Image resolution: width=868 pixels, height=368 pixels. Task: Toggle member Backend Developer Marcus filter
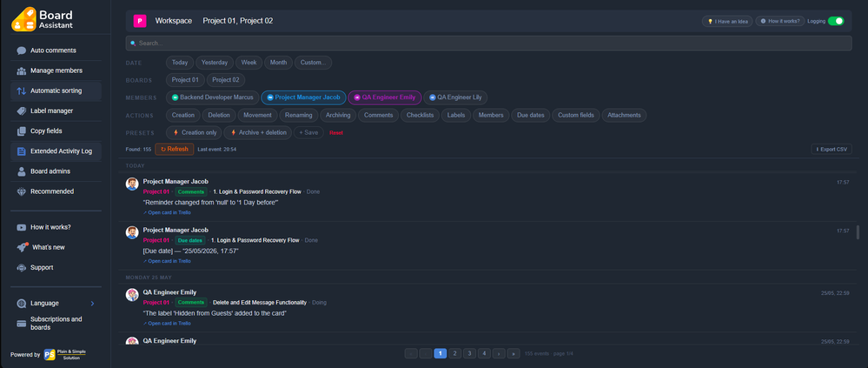[213, 97]
